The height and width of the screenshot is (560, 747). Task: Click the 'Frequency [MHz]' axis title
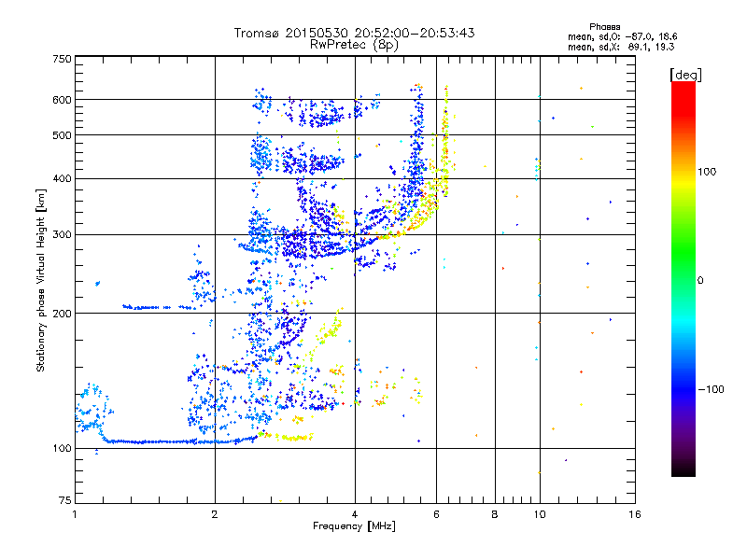(x=354, y=526)
